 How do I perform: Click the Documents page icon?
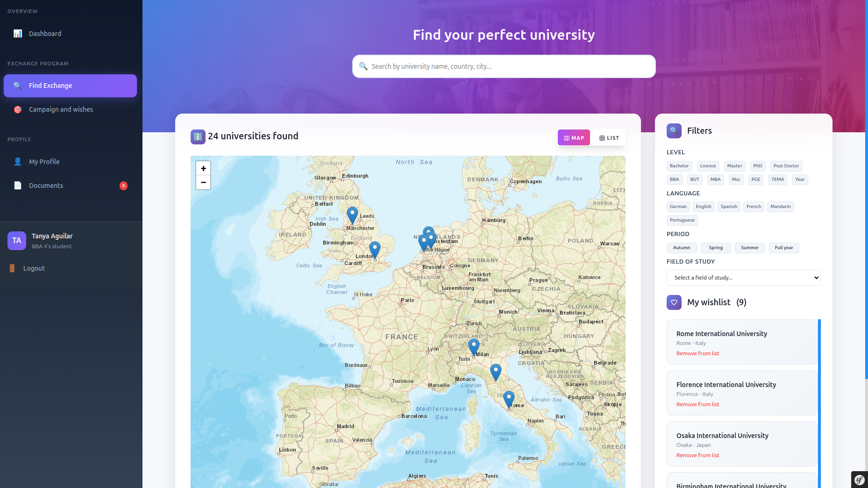(18, 186)
